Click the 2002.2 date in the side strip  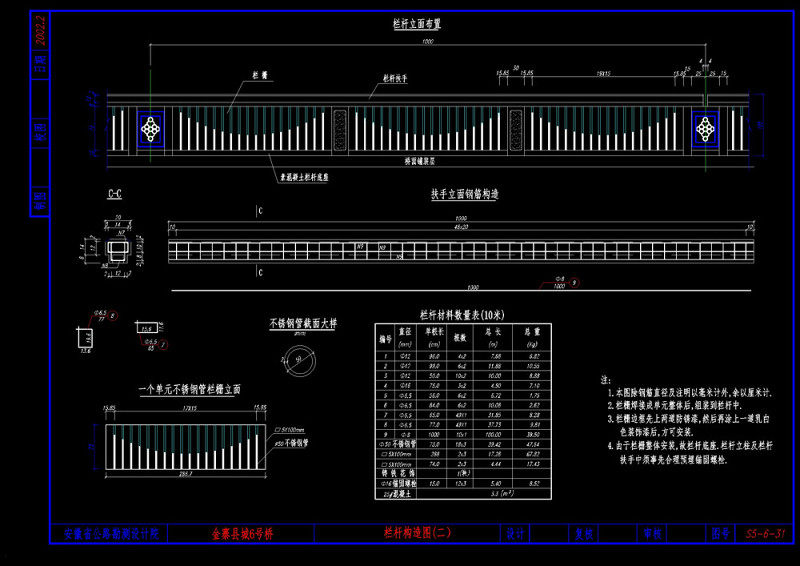tap(42, 30)
